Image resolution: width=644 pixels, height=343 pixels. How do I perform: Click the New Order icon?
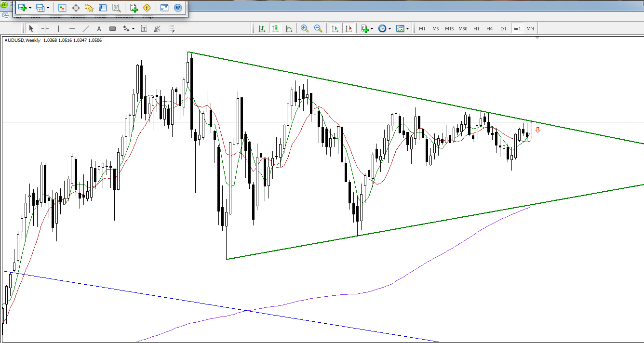tap(134, 8)
